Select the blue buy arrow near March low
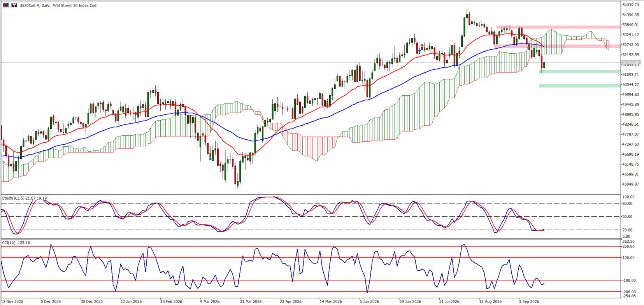Screen dimensions: 644x305 [211, 159]
